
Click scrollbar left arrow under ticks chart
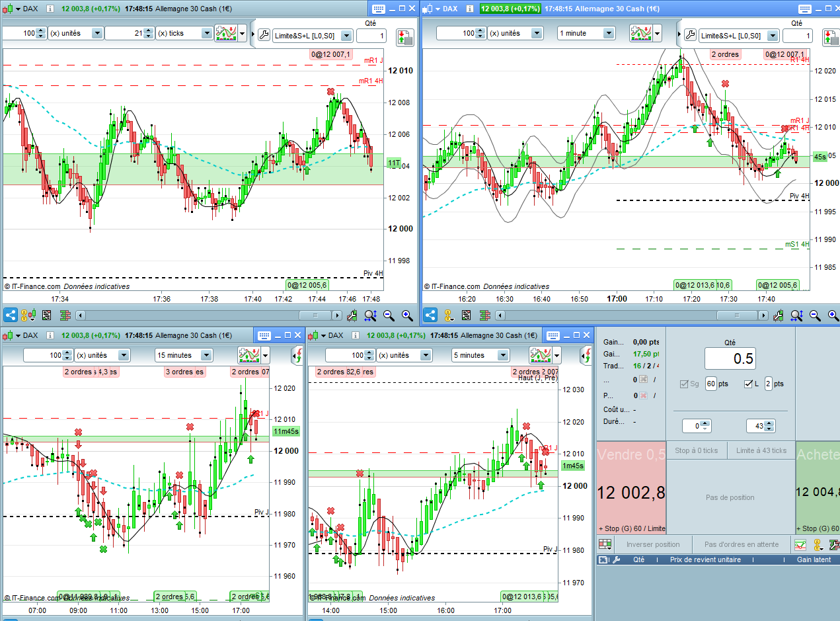[x=81, y=316]
